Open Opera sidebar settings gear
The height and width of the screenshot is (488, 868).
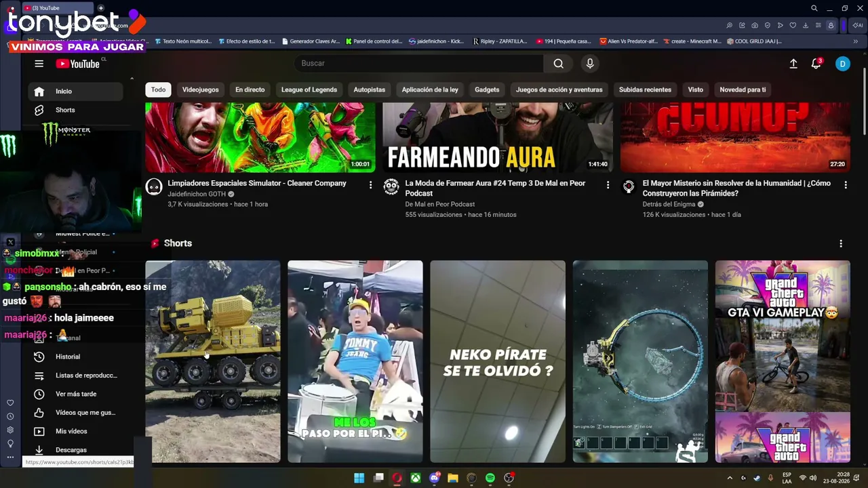click(10, 430)
